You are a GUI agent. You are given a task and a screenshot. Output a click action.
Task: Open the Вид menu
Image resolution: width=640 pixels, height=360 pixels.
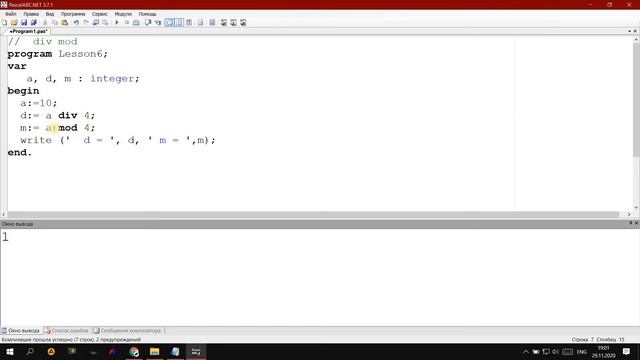point(50,14)
